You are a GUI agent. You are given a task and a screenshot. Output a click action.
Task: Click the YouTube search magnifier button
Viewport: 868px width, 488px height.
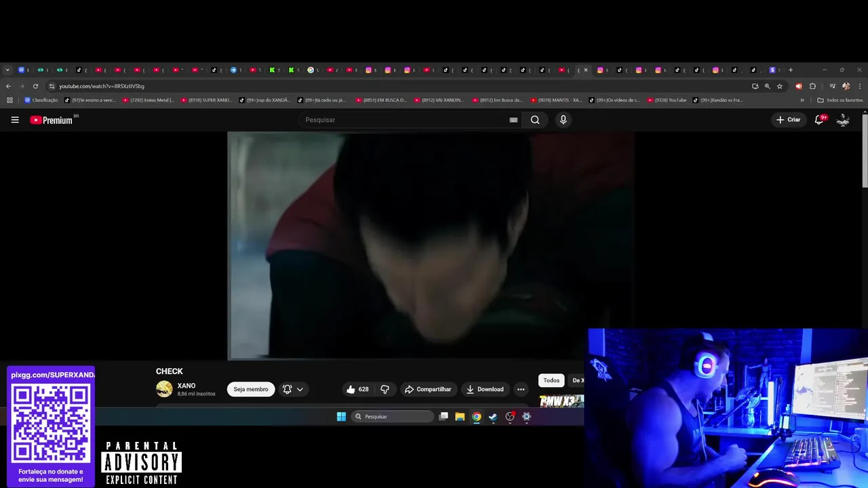click(x=535, y=120)
